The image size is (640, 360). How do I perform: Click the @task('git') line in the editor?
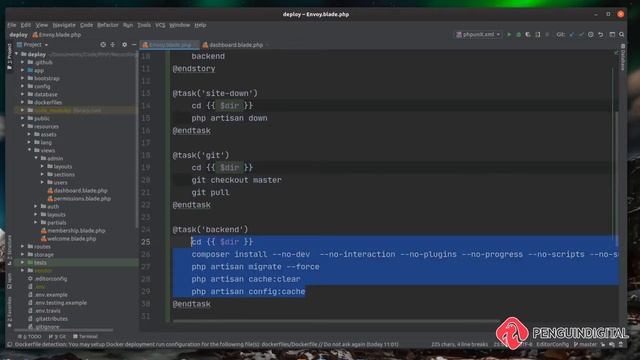(200, 155)
